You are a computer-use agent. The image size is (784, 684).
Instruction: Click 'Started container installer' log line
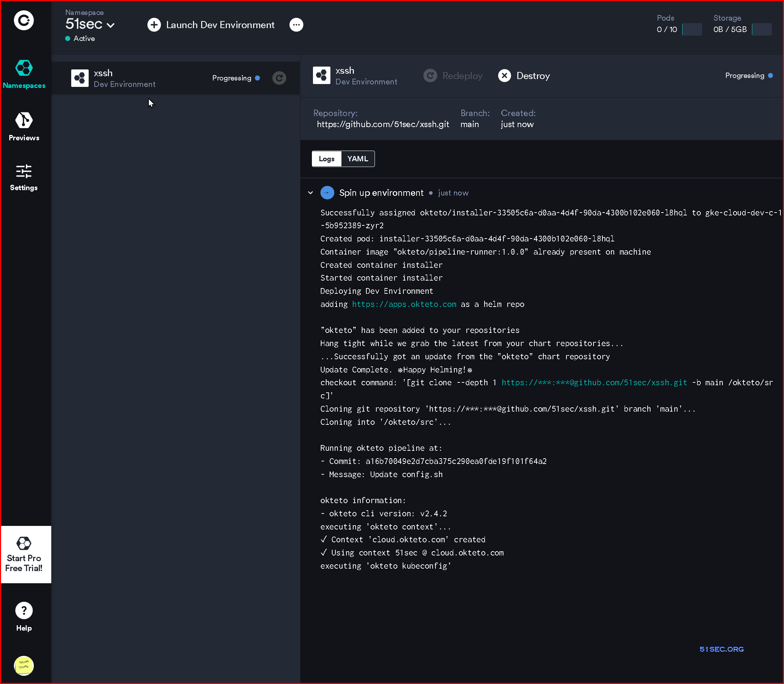[x=381, y=278]
